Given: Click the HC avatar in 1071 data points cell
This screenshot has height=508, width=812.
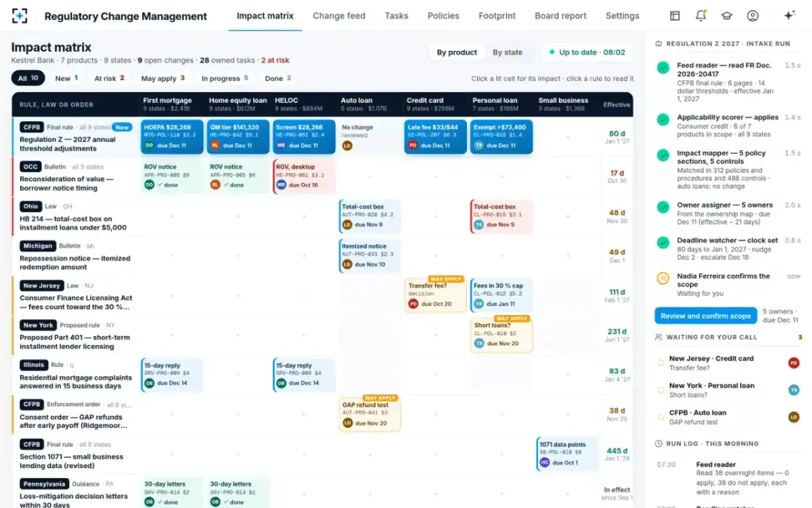Looking at the screenshot, I should click(544, 463).
